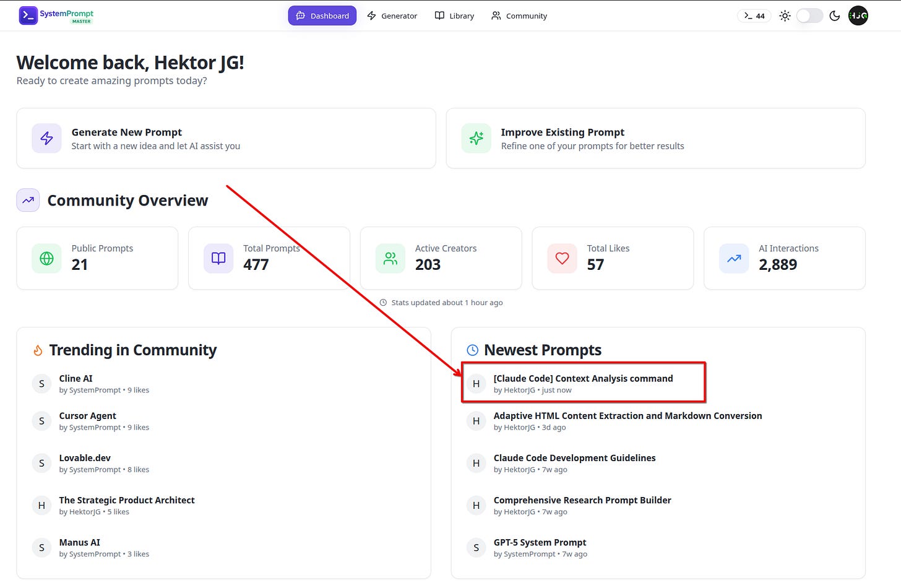Click the H avatar beside Strategic Product Architect
The height and width of the screenshot is (588, 901).
tap(41, 505)
